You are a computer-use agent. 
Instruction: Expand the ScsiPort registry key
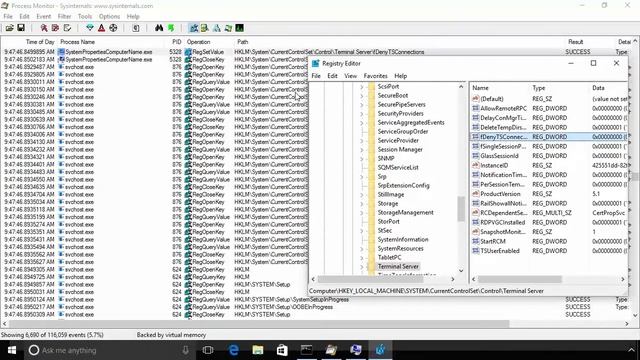pyautogui.click(x=362, y=87)
